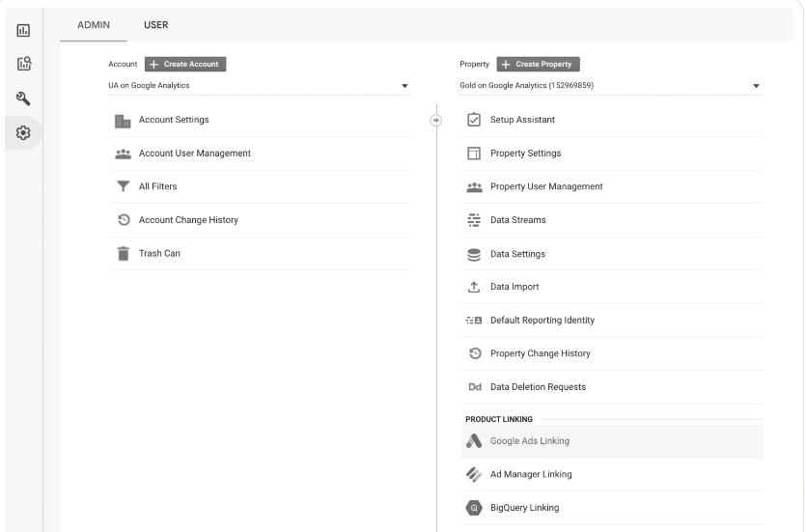Image resolution: width=806 pixels, height=532 pixels.
Task: Click the Data Settings database icon
Action: click(474, 255)
